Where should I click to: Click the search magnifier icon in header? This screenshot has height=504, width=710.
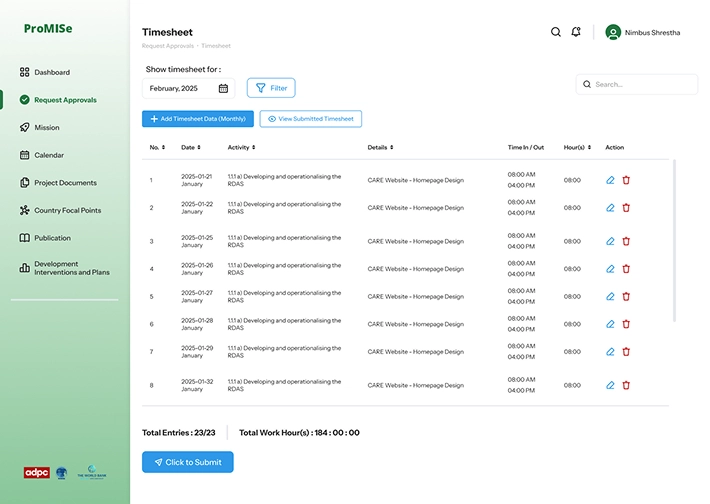(556, 32)
